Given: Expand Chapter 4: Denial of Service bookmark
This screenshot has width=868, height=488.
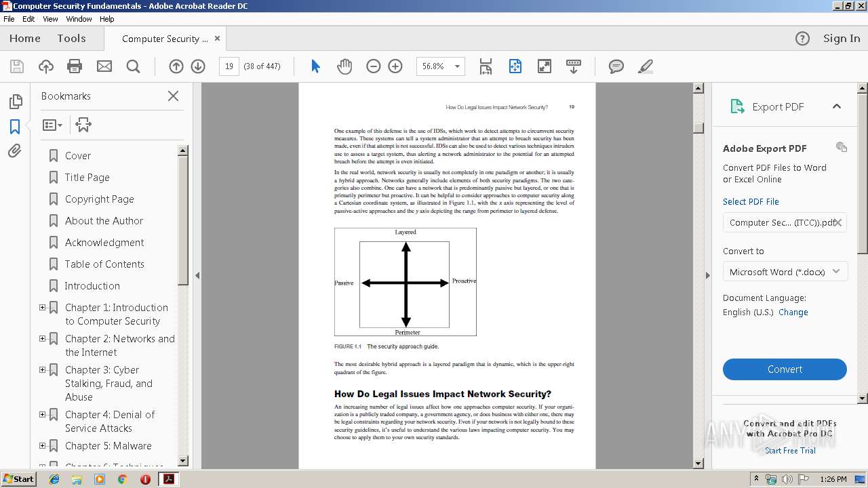Looking at the screenshot, I should [42, 415].
